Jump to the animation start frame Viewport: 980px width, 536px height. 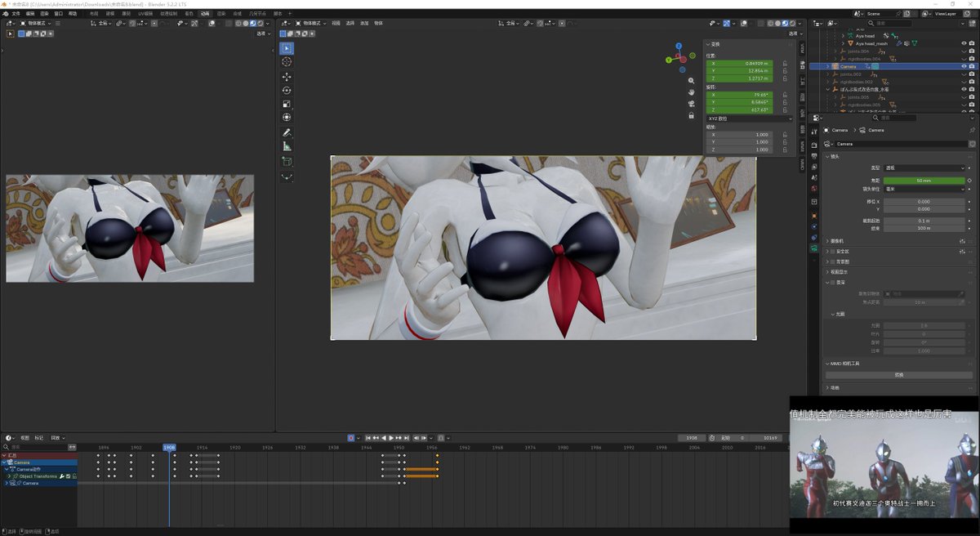coord(369,438)
